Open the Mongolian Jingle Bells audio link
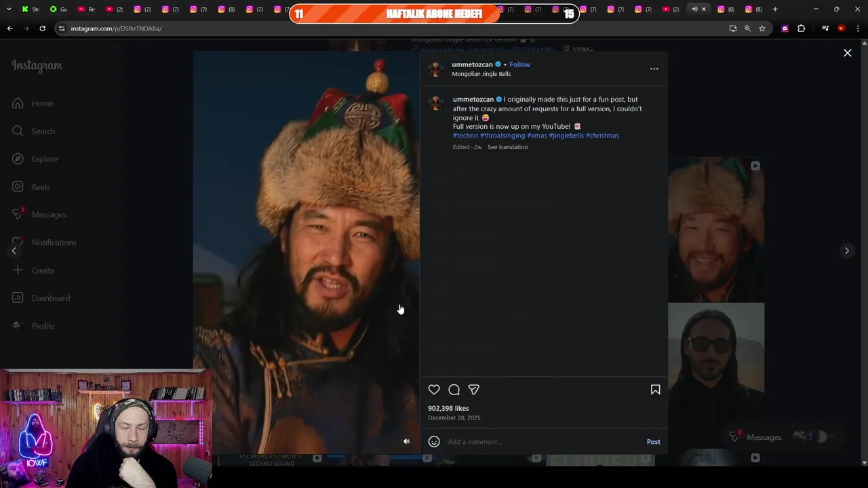 481,74
